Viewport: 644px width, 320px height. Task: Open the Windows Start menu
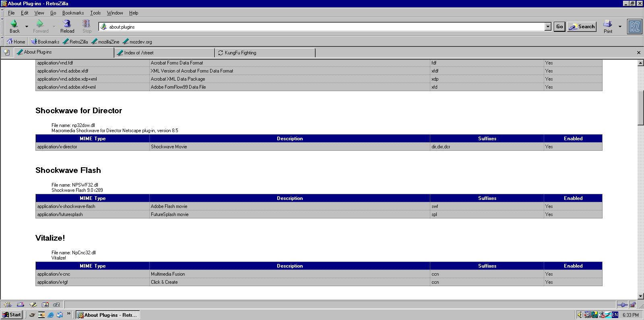coord(12,315)
